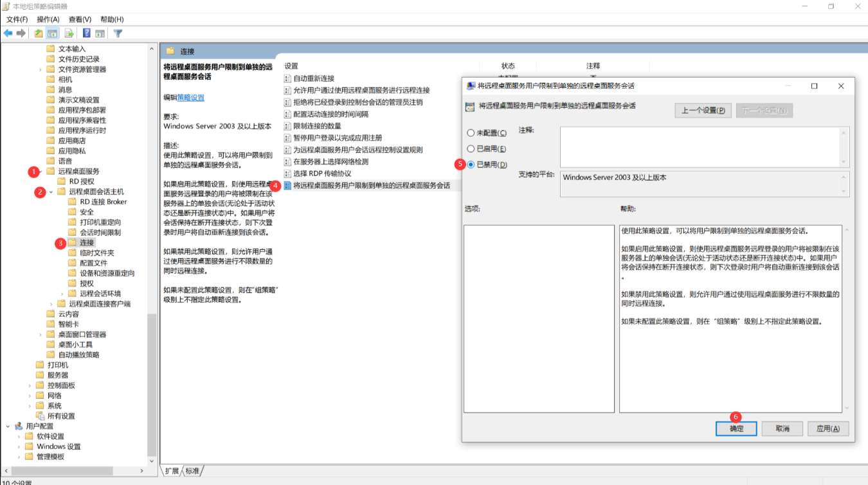Screen dimensions: 868x485
Task: Switch to the 标准 tab
Action: point(192,471)
